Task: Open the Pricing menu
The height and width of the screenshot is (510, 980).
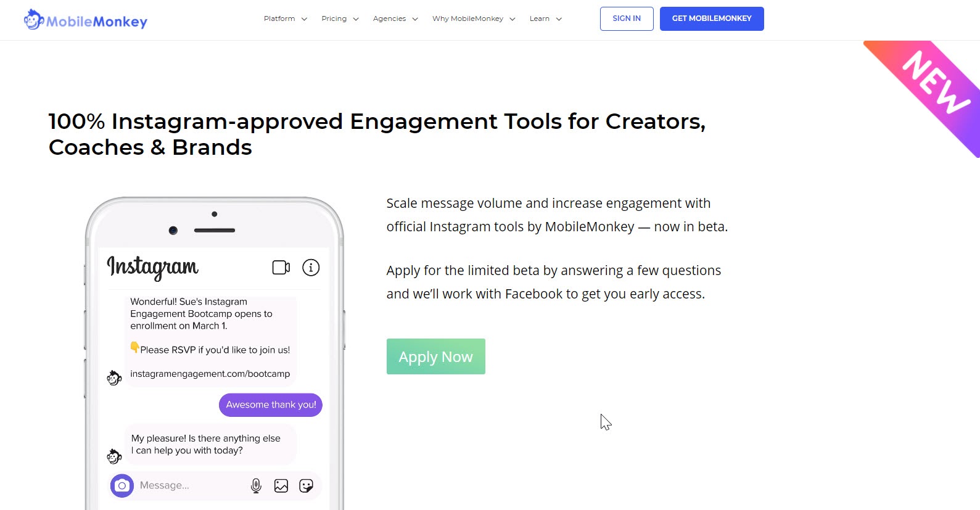Action: tap(334, 19)
